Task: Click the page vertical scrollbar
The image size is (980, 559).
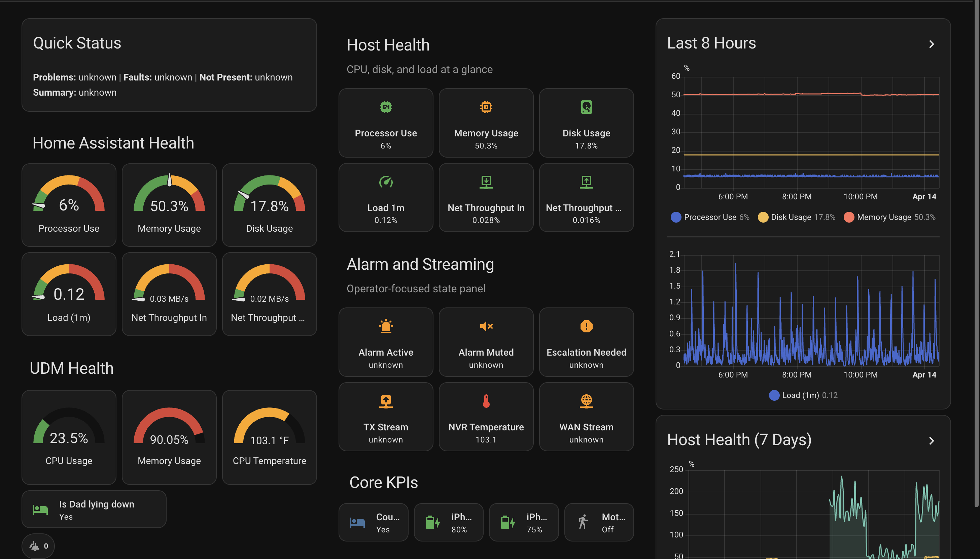Action: tap(977, 253)
